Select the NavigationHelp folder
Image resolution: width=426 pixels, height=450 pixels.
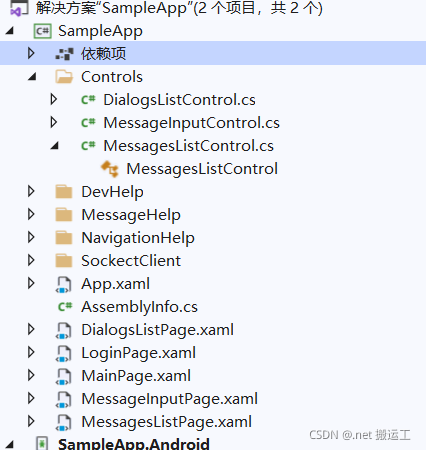point(138,238)
